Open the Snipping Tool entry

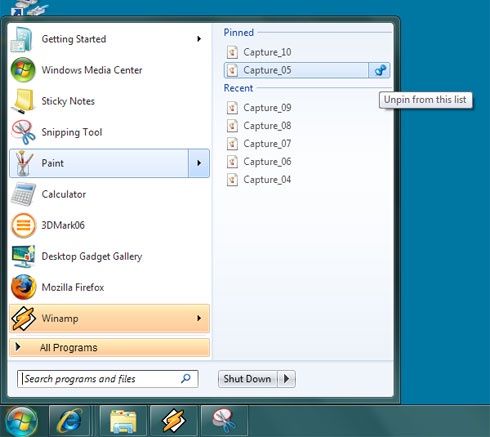[109, 132]
